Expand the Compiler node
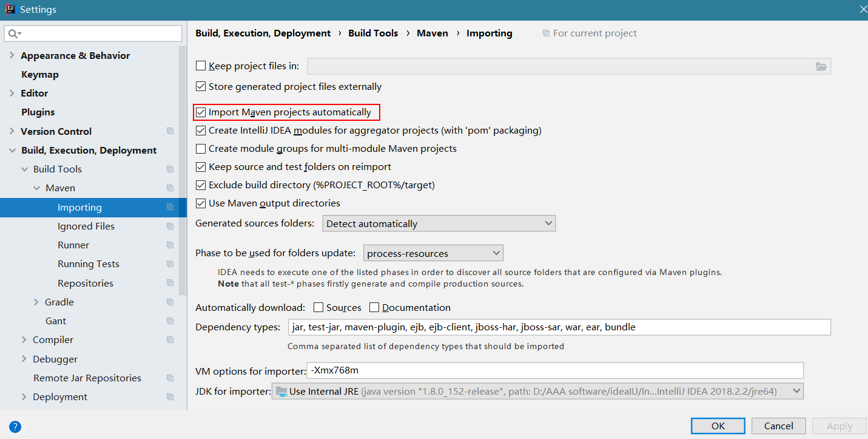The width and height of the screenshot is (868, 439). click(x=24, y=340)
